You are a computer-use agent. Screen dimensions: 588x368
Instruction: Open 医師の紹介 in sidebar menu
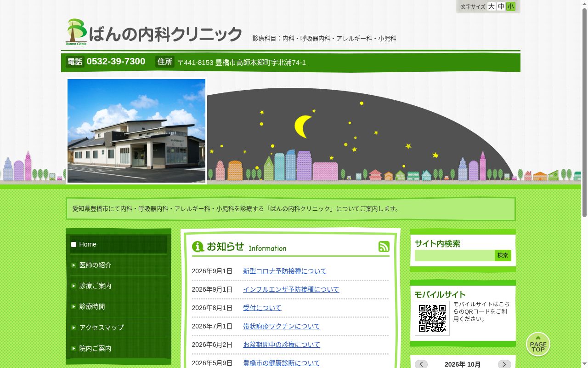(119, 265)
